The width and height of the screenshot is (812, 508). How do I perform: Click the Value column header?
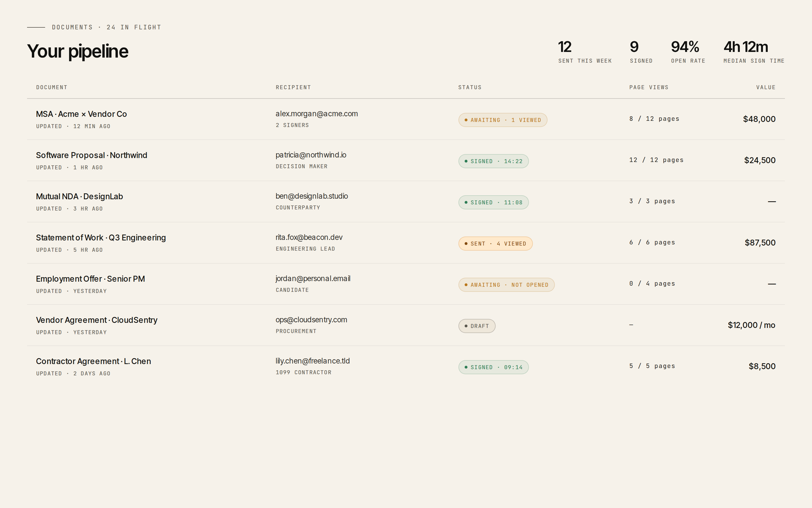click(x=766, y=87)
